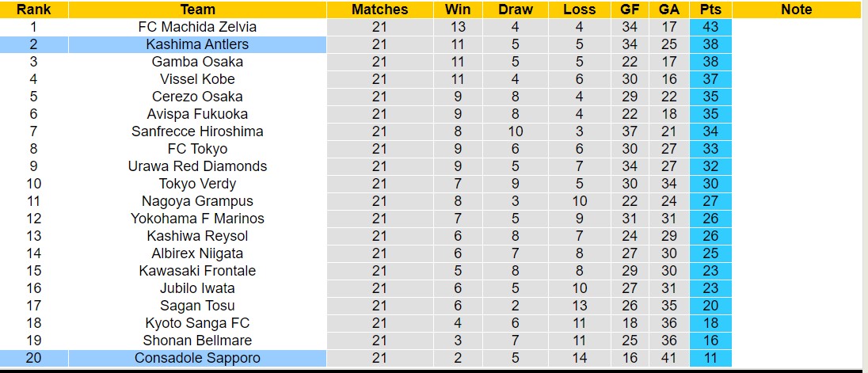Viewport: 868px width, 373px height.
Task: Select the GF column header
Action: tap(630, 10)
